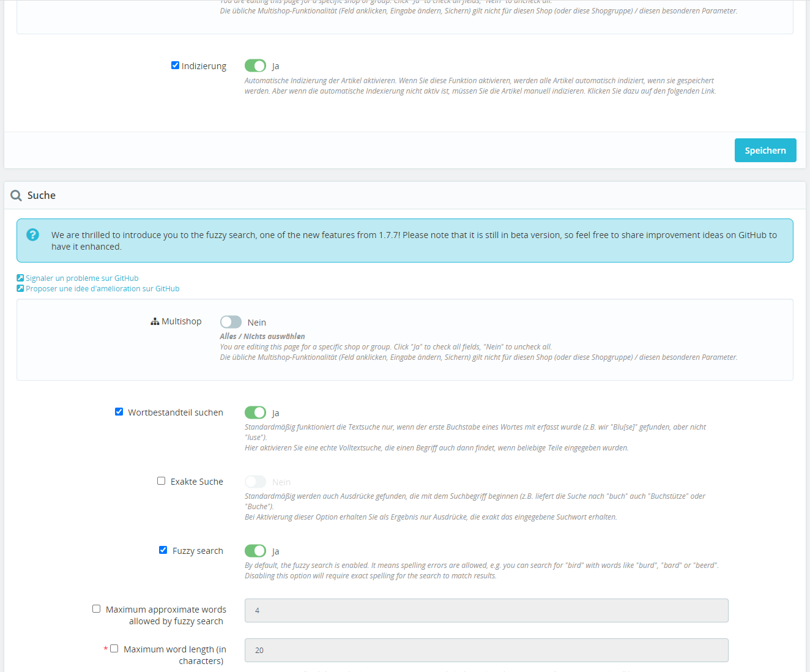Tick the Maximum word length checkbox
Viewport: 810px width, 672px height.
[114, 649]
